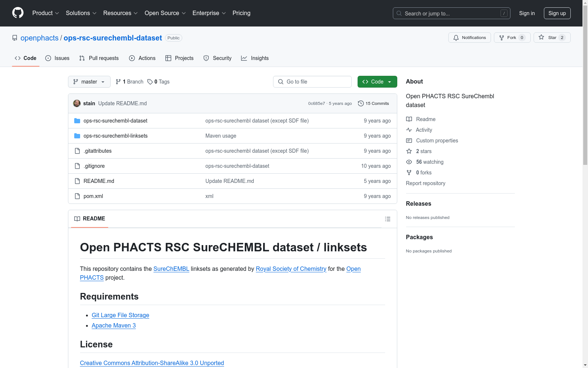588x368 pixels.
Task: Expand the Open Source menu
Action: click(165, 13)
